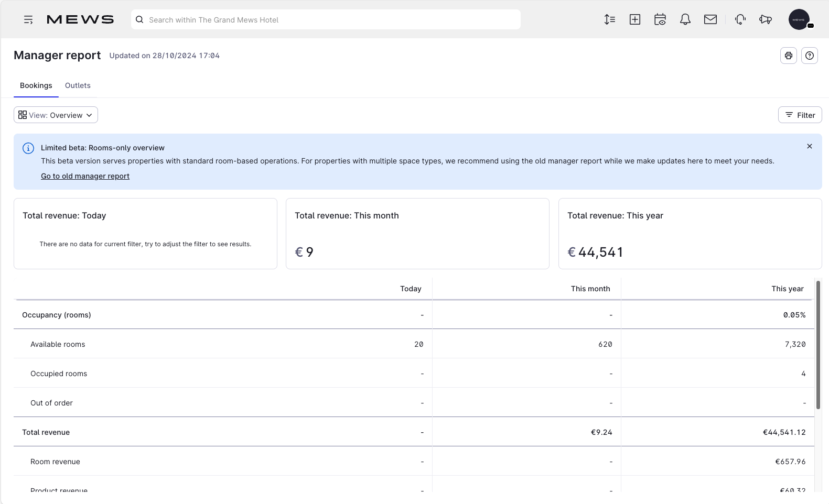Focus the search within Grand Mews Hotel field
The width and height of the screenshot is (829, 504).
325,20
